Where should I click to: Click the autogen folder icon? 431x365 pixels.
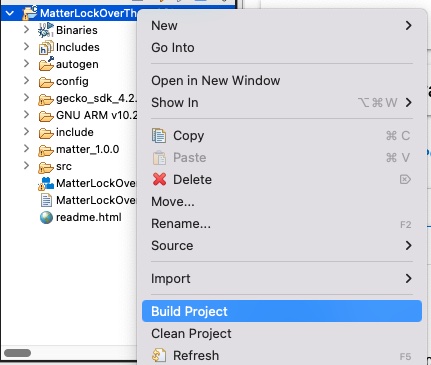click(46, 64)
